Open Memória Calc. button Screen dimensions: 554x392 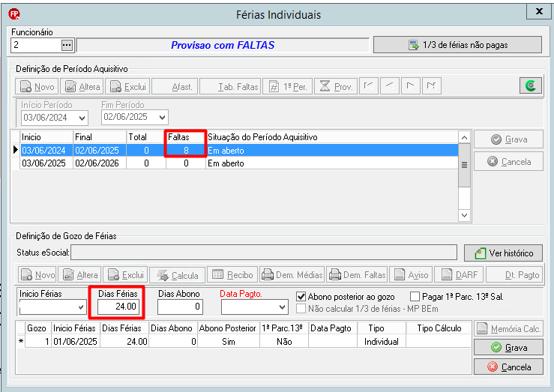pyautogui.click(x=508, y=329)
